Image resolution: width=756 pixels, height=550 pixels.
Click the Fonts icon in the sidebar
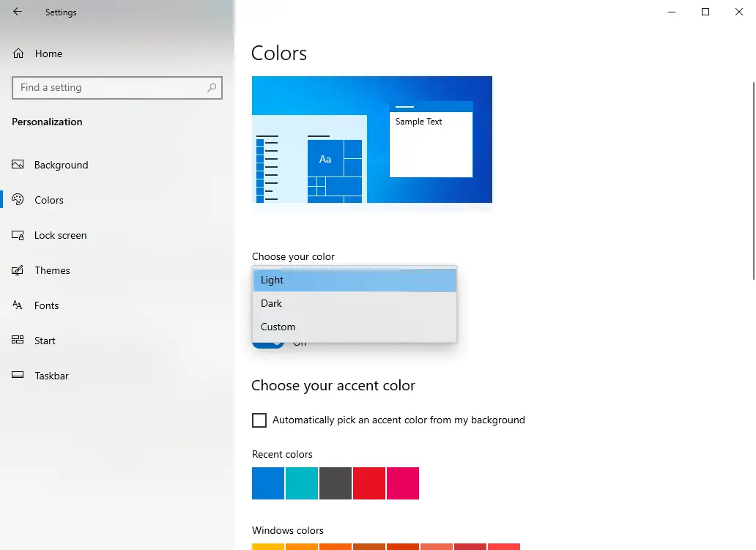point(18,305)
